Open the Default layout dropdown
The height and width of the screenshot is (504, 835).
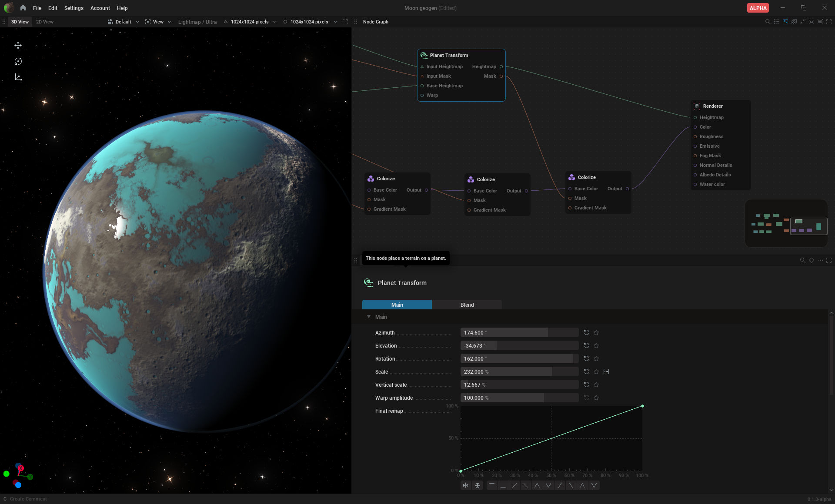click(x=123, y=22)
